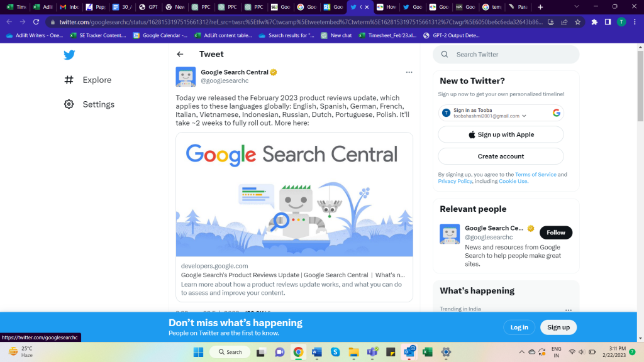The width and height of the screenshot is (644, 362).
Task: Switch to the 'tem' Google tab
Action: point(492,7)
